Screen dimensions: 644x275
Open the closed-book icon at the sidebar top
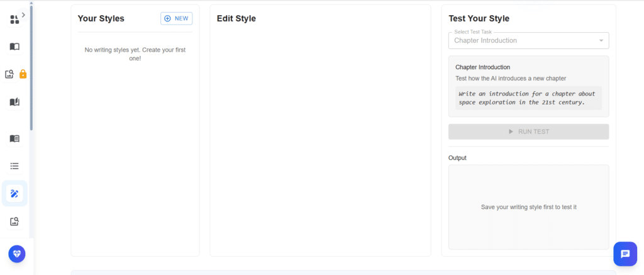pyautogui.click(x=14, y=47)
